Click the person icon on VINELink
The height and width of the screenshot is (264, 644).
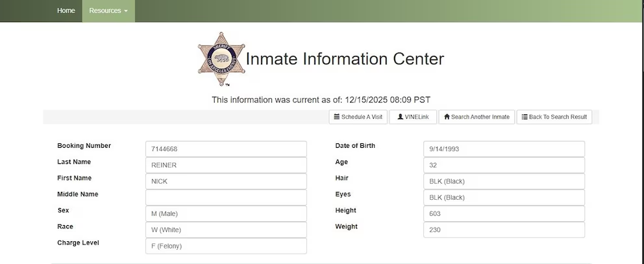(x=401, y=117)
